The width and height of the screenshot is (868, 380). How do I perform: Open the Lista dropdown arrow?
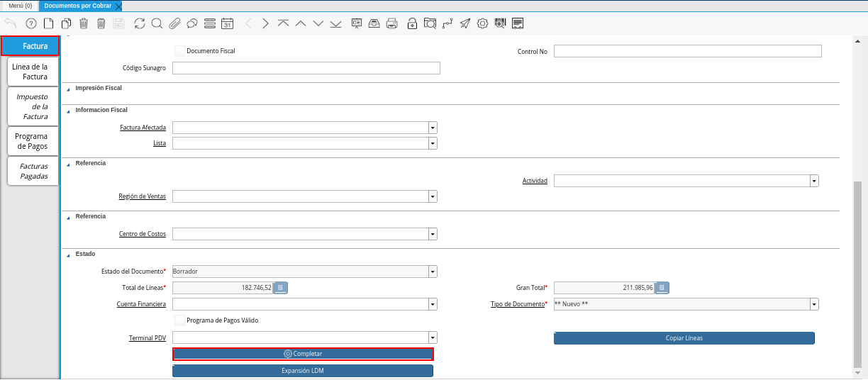[x=433, y=143]
